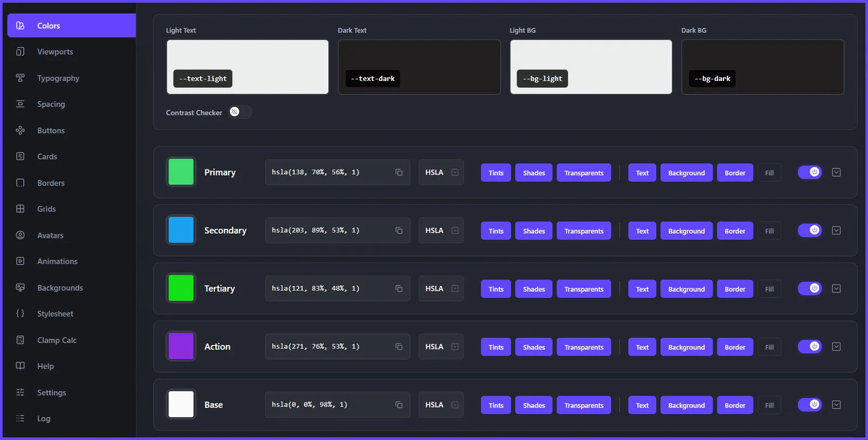
Task: Expand the Base color row options
Action: point(837,405)
